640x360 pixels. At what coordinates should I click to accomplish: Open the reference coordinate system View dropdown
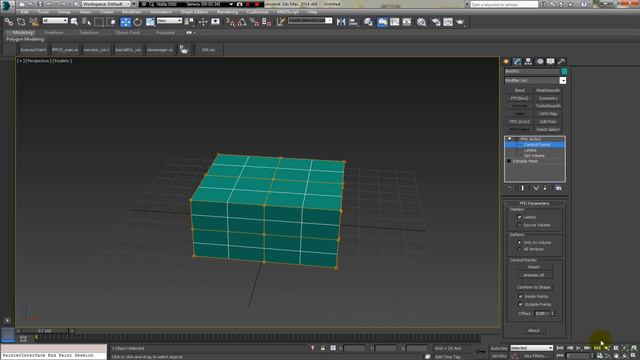[169, 21]
